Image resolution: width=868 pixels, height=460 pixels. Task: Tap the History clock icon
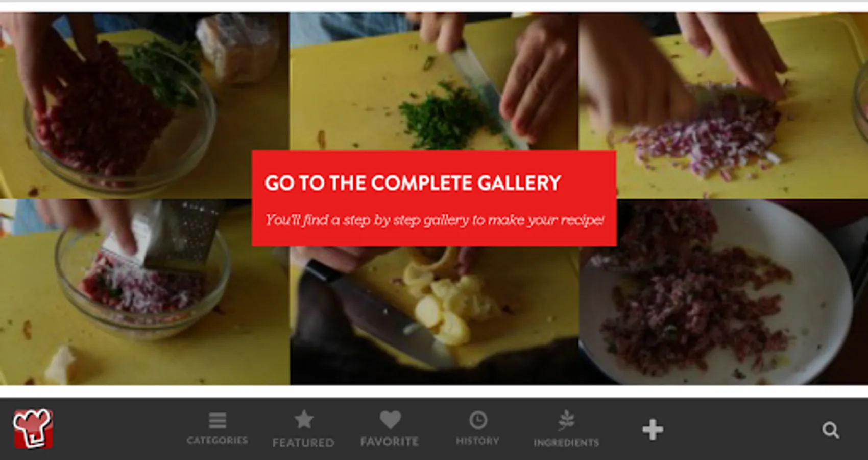pyautogui.click(x=478, y=420)
